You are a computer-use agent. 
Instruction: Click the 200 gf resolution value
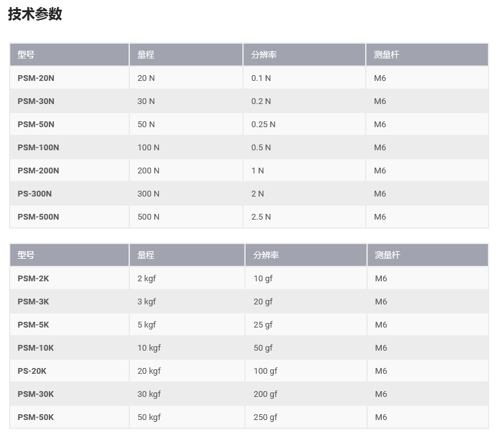coord(265,394)
